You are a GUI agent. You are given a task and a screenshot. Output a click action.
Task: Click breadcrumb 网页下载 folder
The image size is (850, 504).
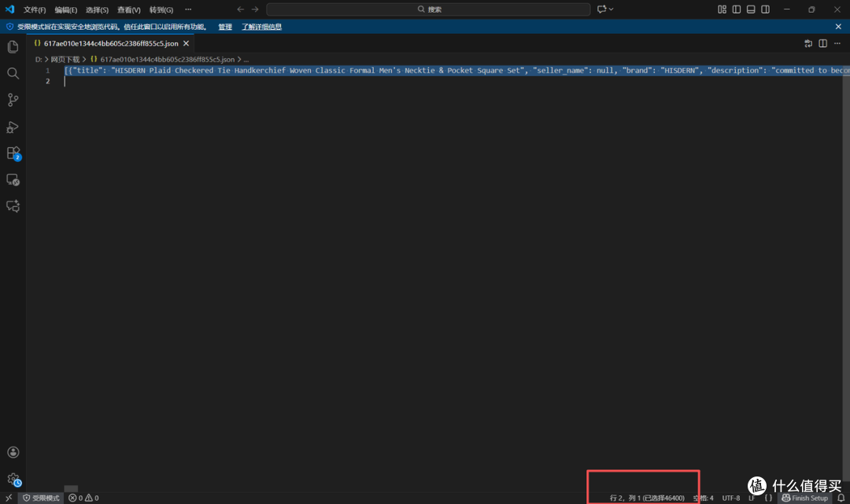[x=65, y=60]
